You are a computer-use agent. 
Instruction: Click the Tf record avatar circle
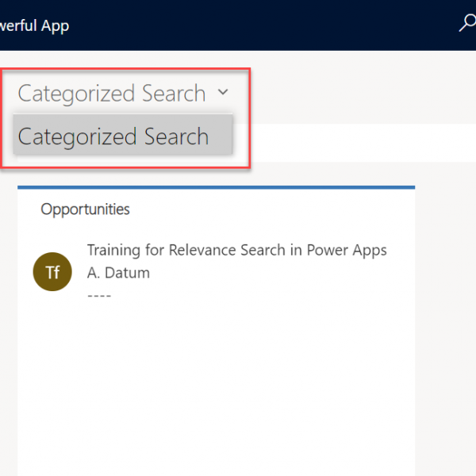pos(52,271)
